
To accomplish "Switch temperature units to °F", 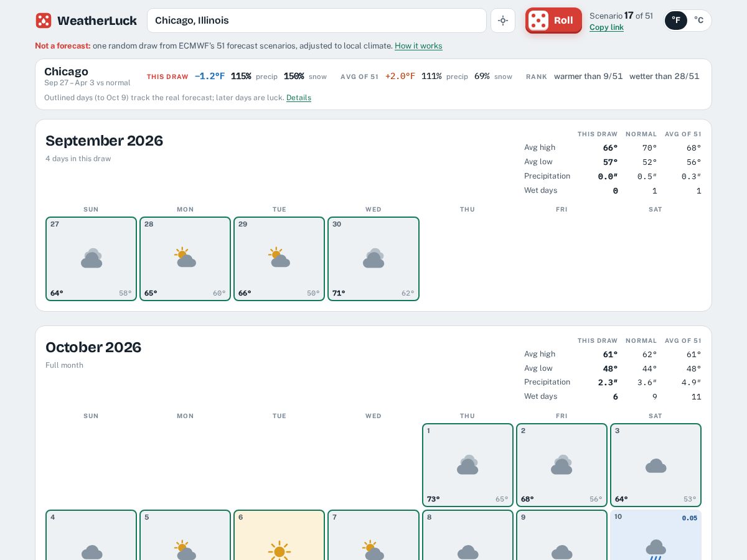I will 676,21.
